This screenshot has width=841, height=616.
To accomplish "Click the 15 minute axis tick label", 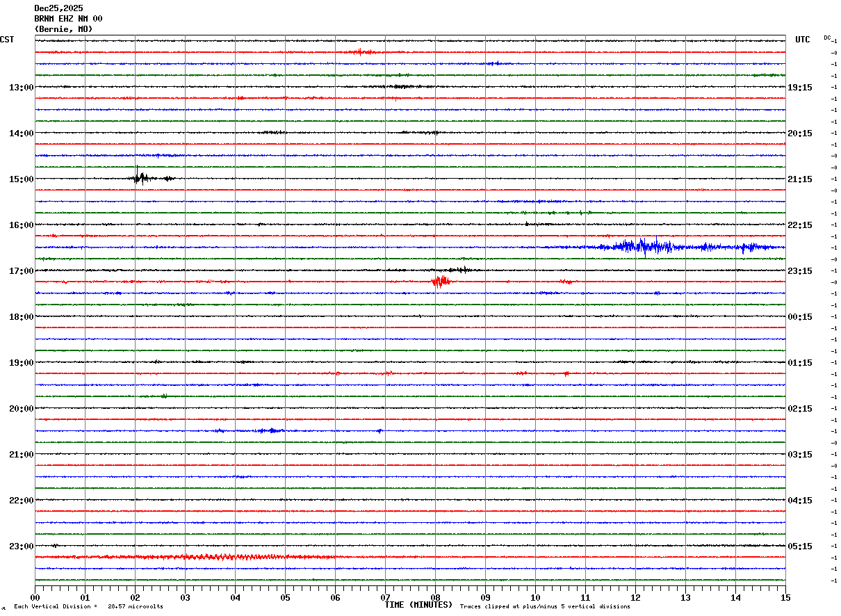I will click(x=785, y=597).
